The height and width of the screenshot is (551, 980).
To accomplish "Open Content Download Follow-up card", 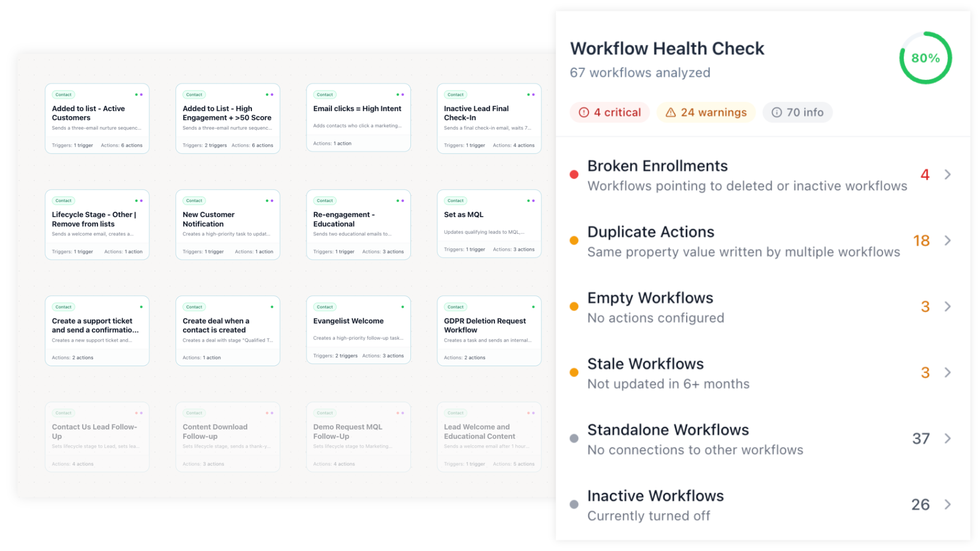I will pos(228,437).
